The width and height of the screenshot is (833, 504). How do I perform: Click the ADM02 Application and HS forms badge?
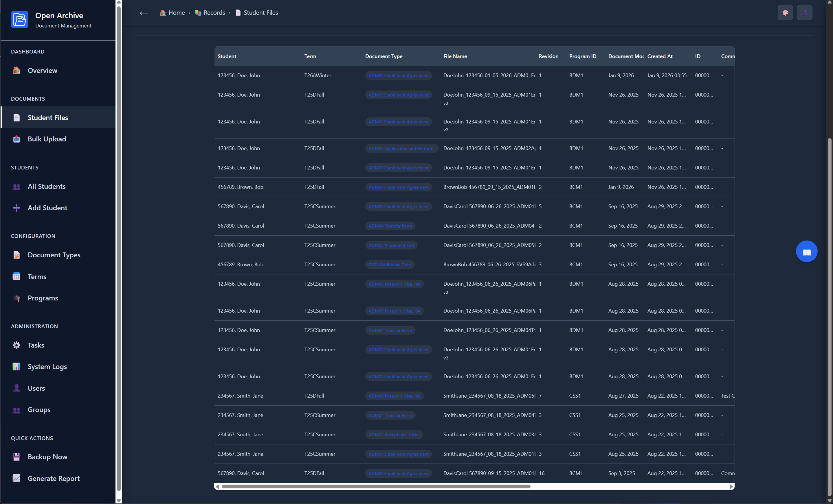tap(402, 148)
